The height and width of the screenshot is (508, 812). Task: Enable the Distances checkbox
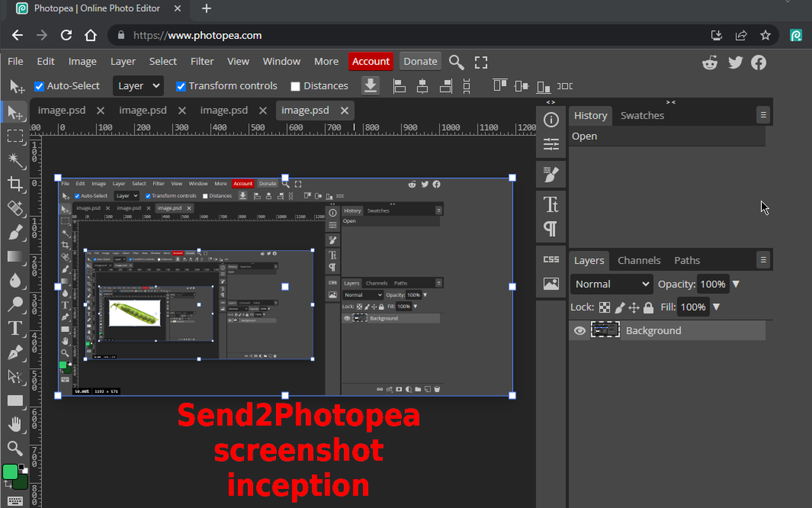296,86
